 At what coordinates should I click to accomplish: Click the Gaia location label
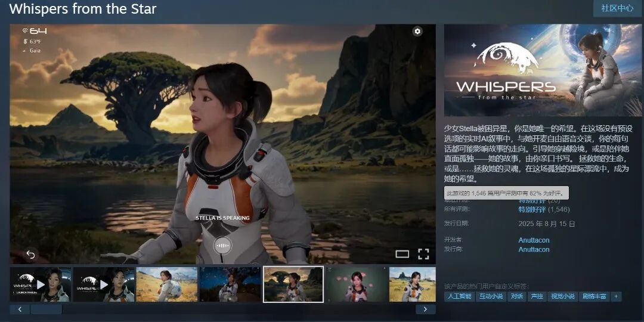tap(32, 51)
